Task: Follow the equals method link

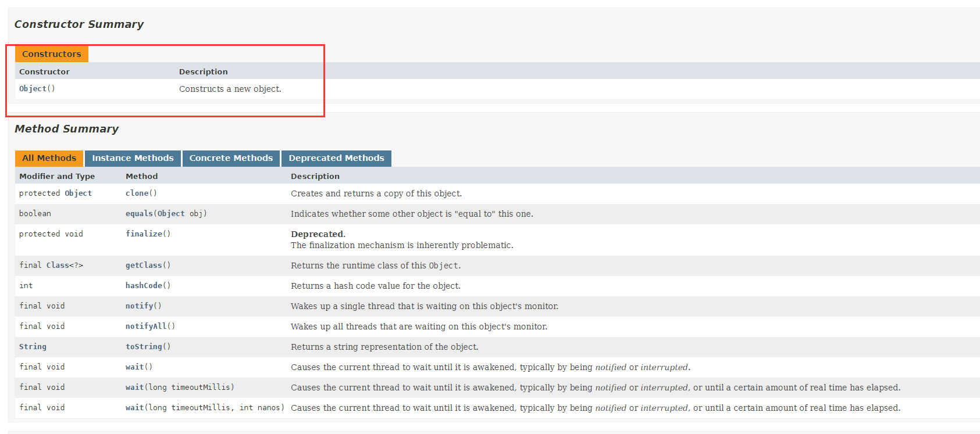Action: [140, 214]
